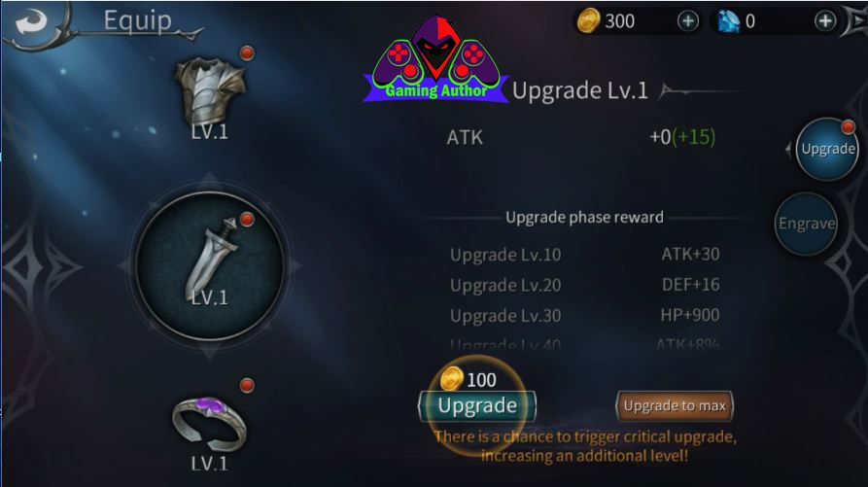Viewport: 868px width, 487px height.
Task: Go back using the curved arrow icon
Action: [30, 22]
